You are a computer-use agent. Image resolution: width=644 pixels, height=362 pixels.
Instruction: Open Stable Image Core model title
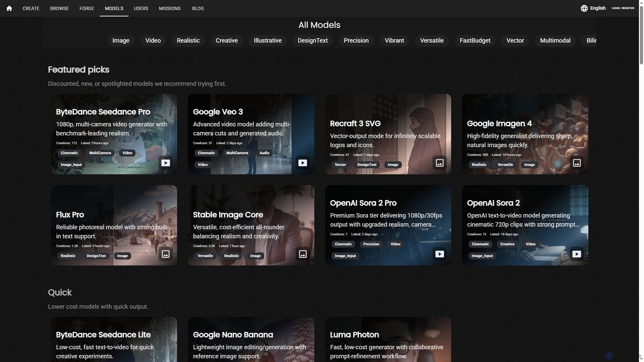(x=228, y=215)
